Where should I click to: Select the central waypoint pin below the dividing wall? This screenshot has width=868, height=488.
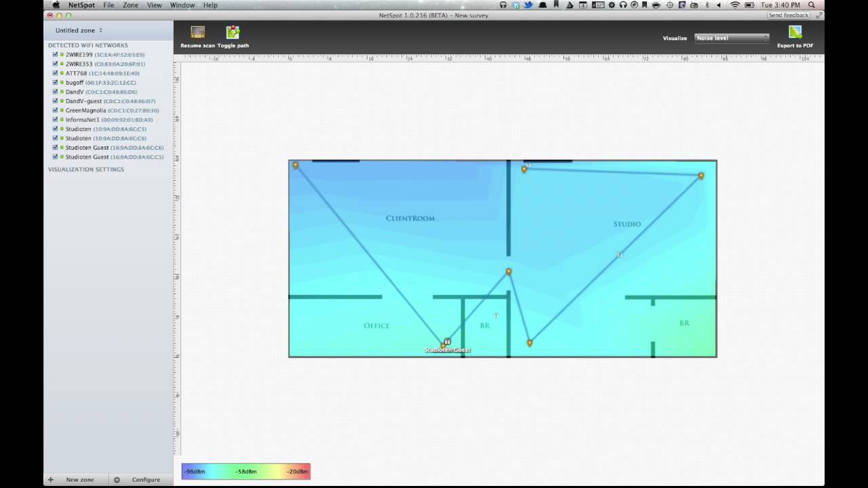tap(509, 272)
